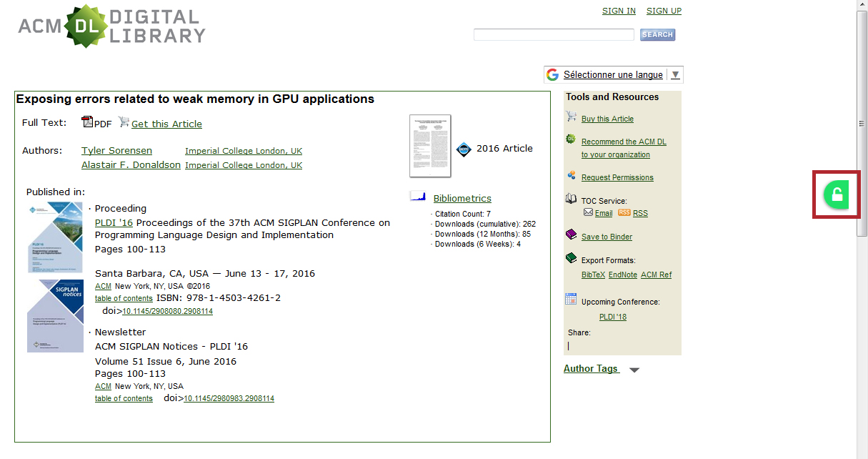Open DOI link 10.1145/2908080.2908114
The width and height of the screenshot is (868, 459).
pyautogui.click(x=168, y=312)
